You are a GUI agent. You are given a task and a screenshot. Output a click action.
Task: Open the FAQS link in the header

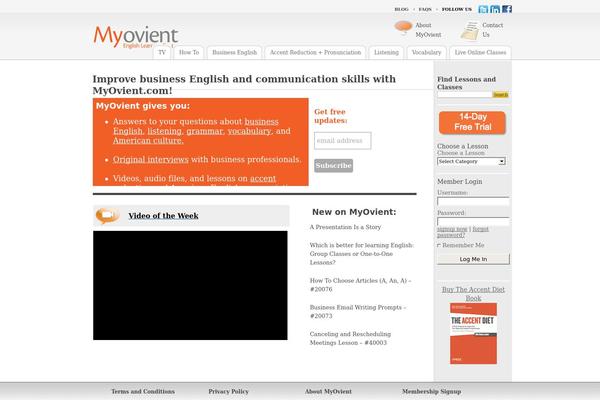[x=425, y=9]
